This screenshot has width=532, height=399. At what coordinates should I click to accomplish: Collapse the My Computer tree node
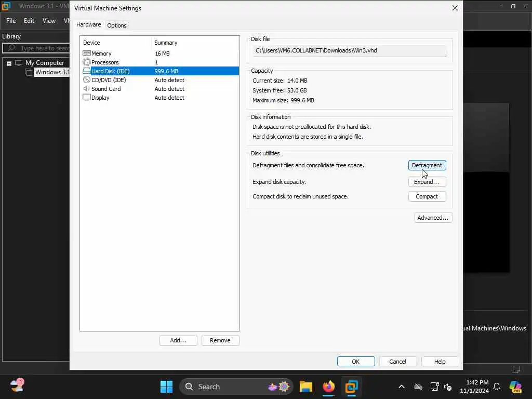click(9, 63)
